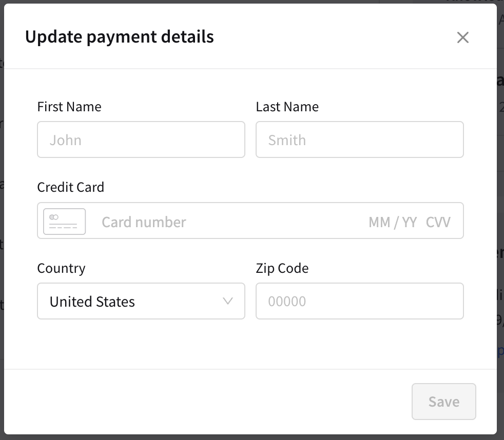This screenshot has height=440, width=504.
Task: Focus the Zip Code field showing 00000
Action: [360, 301]
